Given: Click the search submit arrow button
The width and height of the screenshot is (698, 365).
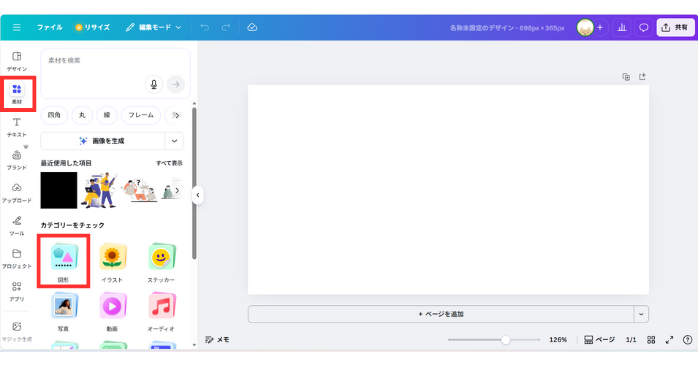Looking at the screenshot, I should click(176, 84).
